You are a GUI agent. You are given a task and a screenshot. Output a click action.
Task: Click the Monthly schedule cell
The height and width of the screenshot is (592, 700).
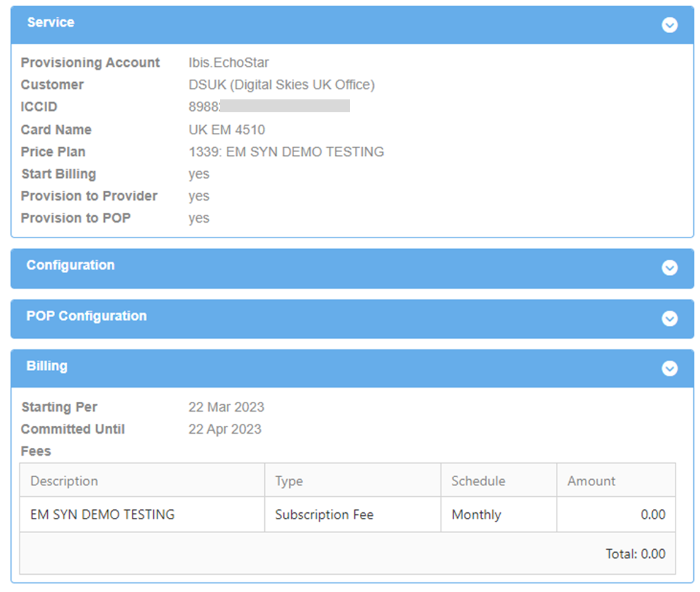[476, 515]
